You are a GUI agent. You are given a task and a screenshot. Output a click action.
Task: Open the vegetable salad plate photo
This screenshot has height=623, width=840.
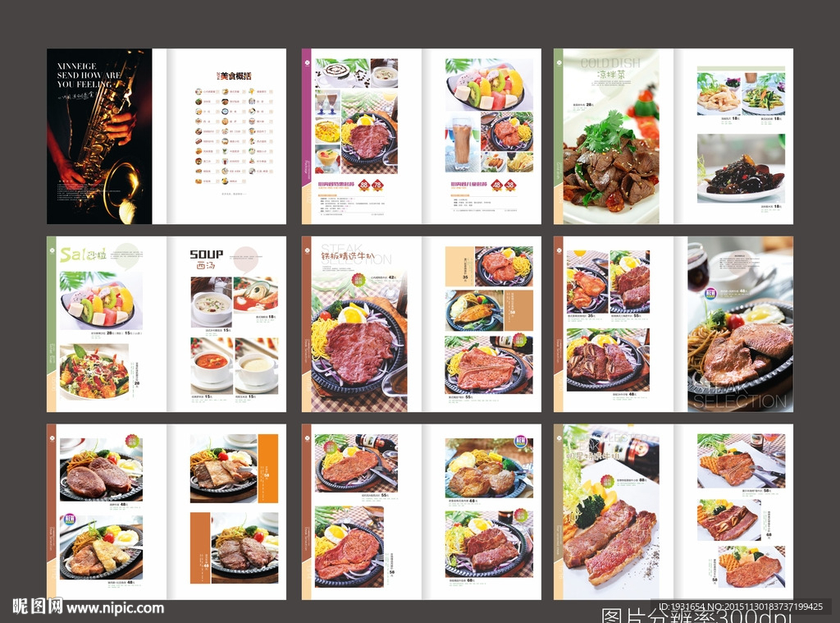coord(94,372)
